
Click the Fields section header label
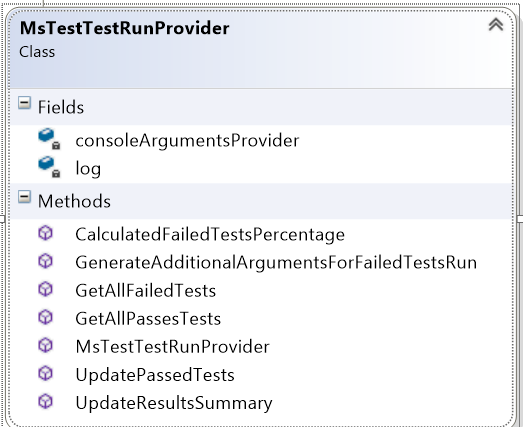(61, 107)
